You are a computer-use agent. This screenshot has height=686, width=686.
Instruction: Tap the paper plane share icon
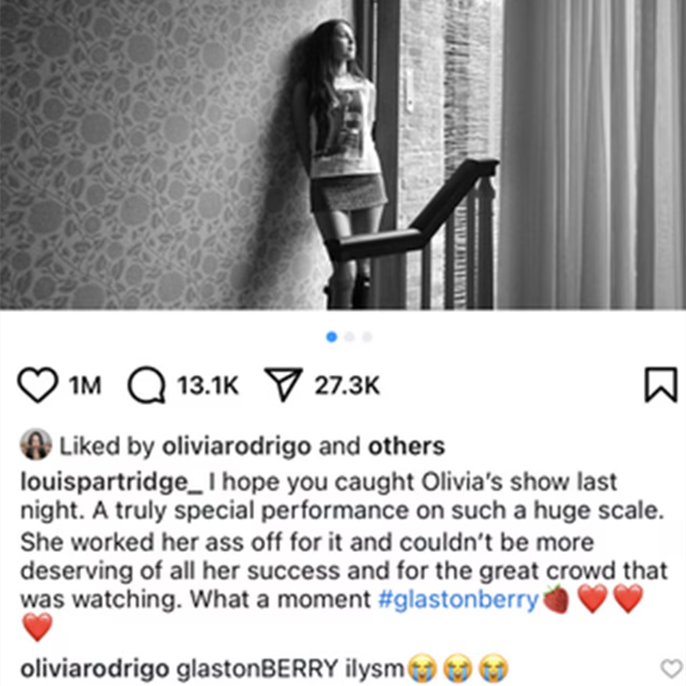pos(284,384)
